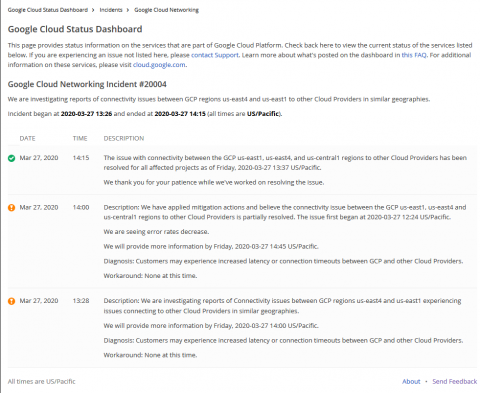Click the DESCRIPTION column header
The width and height of the screenshot is (480, 393).
click(124, 138)
